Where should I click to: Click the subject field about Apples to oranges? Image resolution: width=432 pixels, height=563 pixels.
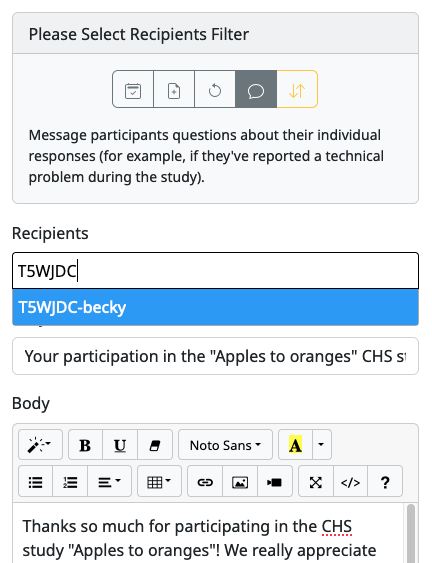click(215, 356)
